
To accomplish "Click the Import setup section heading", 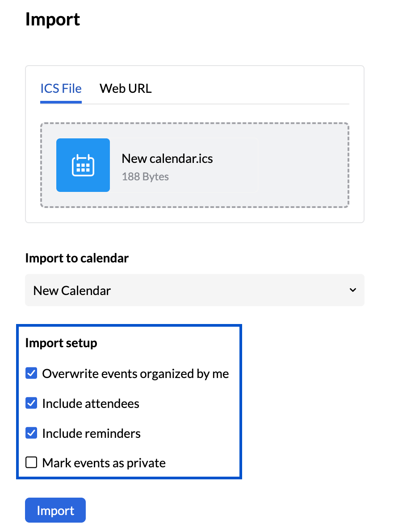I will coord(61,343).
